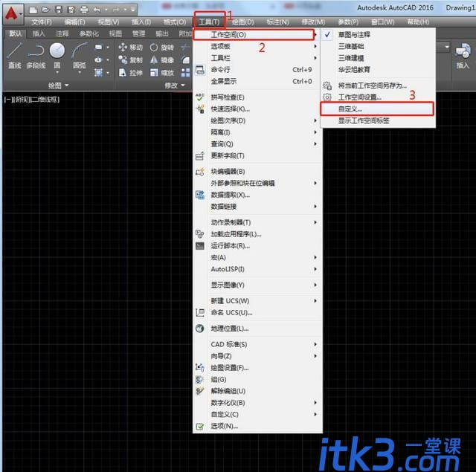Toggle 全屏显示 clean screen mode

(x=257, y=81)
